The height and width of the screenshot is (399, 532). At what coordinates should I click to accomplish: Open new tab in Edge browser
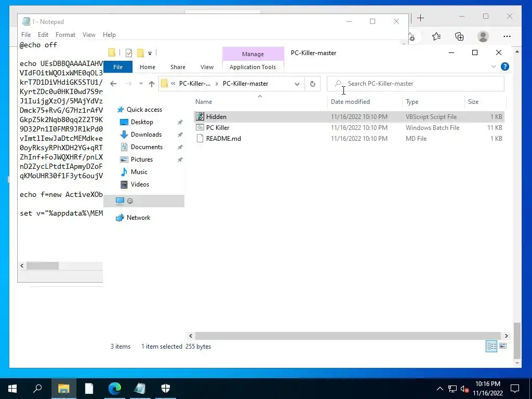(420, 18)
